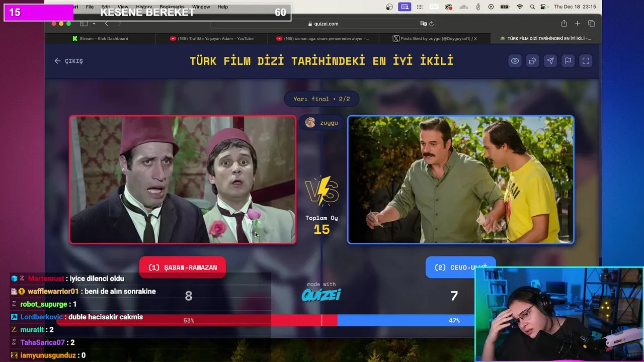Open the File menu
The height and width of the screenshot is (362, 644).
pyautogui.click(x=90, y=7)
